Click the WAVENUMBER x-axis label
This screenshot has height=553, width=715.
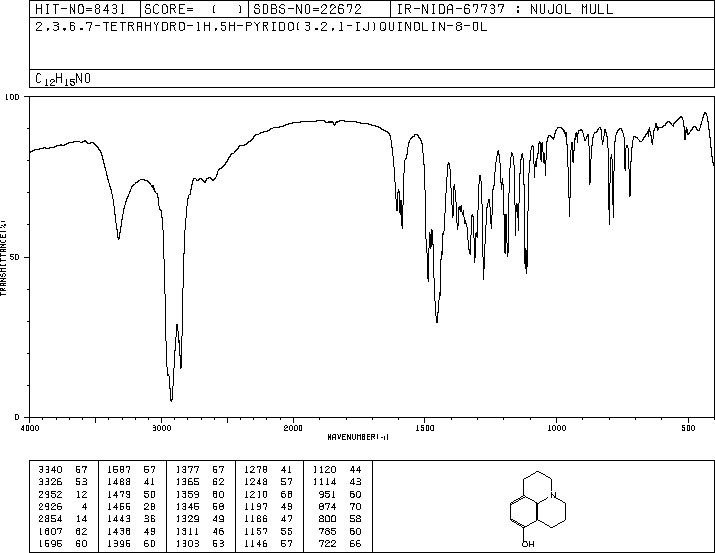358,437
